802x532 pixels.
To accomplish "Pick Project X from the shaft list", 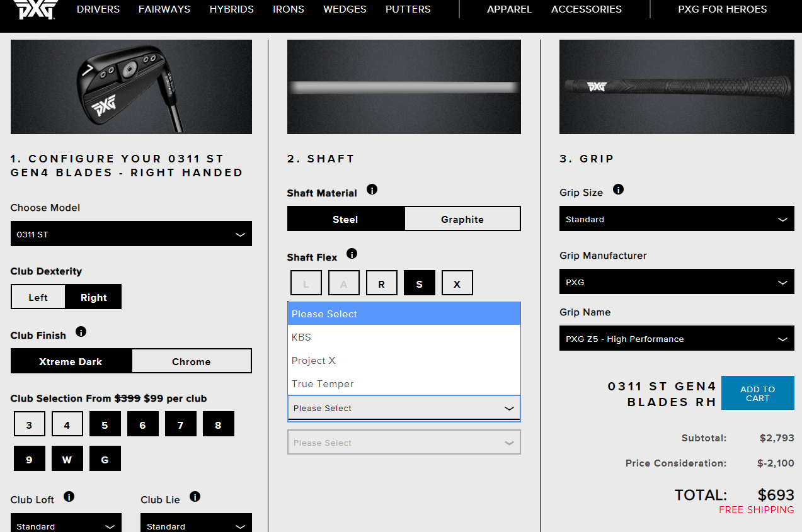I will [314, 361].
